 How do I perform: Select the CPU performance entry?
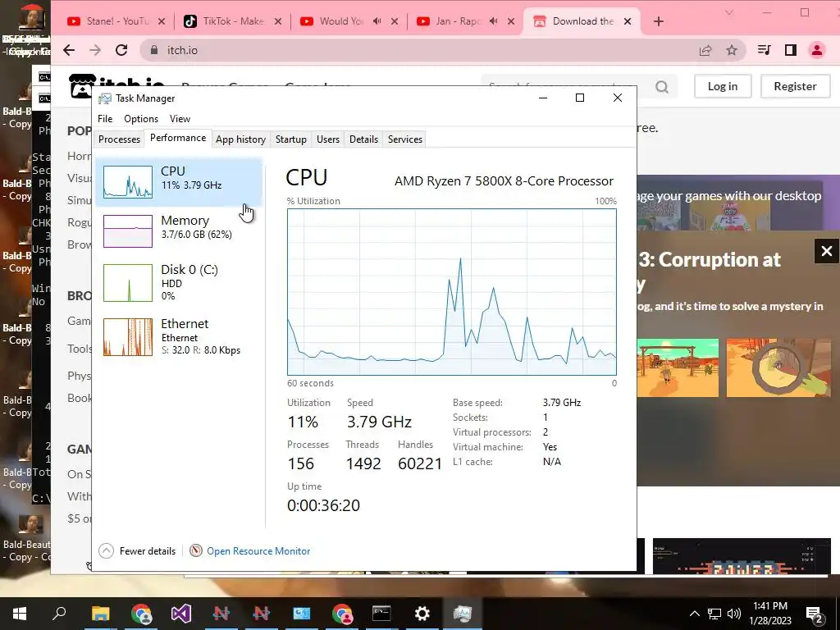tap(179, 182)
